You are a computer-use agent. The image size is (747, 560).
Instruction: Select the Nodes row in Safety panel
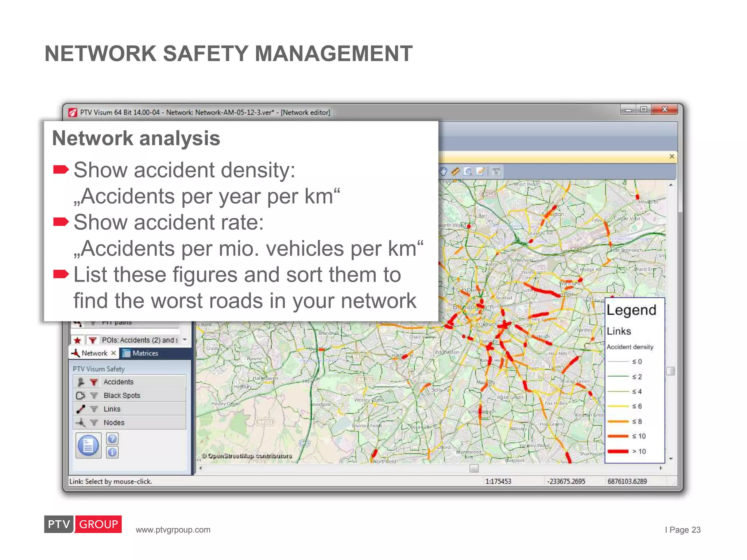[x=114, y=423]
